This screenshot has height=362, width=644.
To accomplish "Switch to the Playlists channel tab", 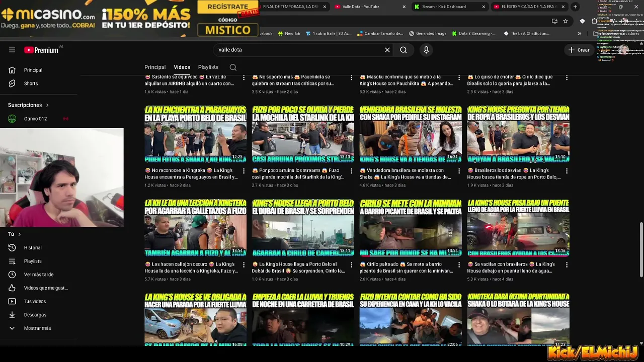I will 208,67.
